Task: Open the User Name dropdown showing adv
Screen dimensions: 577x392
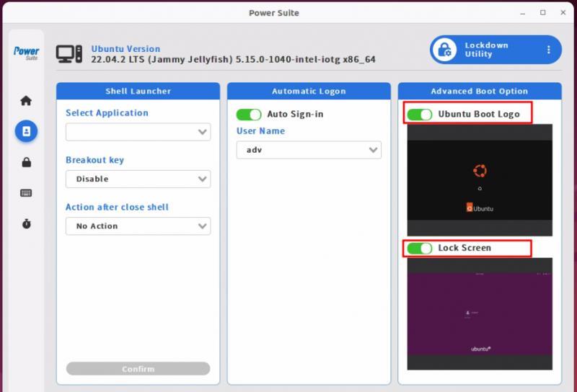Action: (309, 150)
